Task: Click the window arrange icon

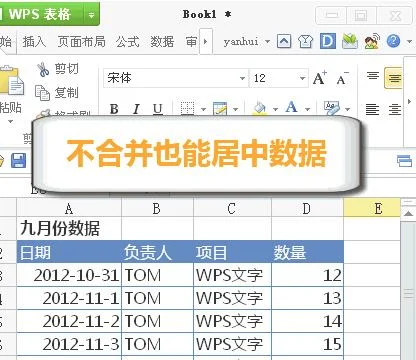Action: pos(405,161)
